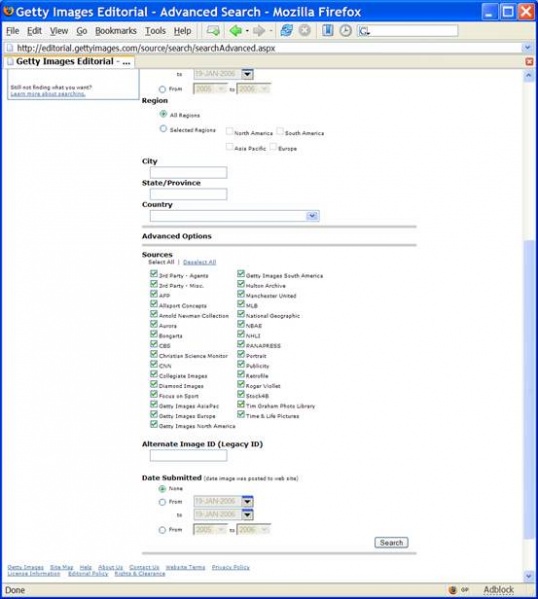Open Date Submitted 'to' date picker dropdown
The image size is (538, 599).
click(x=247, y=515)
